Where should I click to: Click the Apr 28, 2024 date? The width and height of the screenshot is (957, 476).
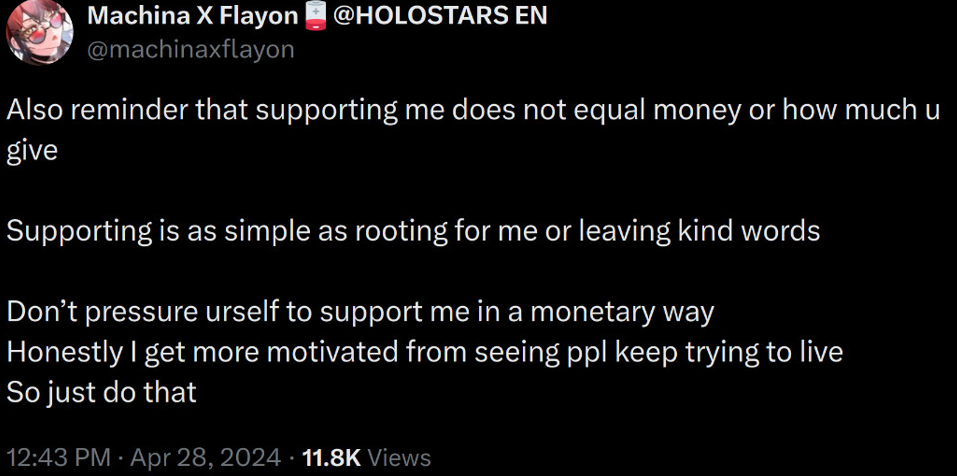(205, 457)
